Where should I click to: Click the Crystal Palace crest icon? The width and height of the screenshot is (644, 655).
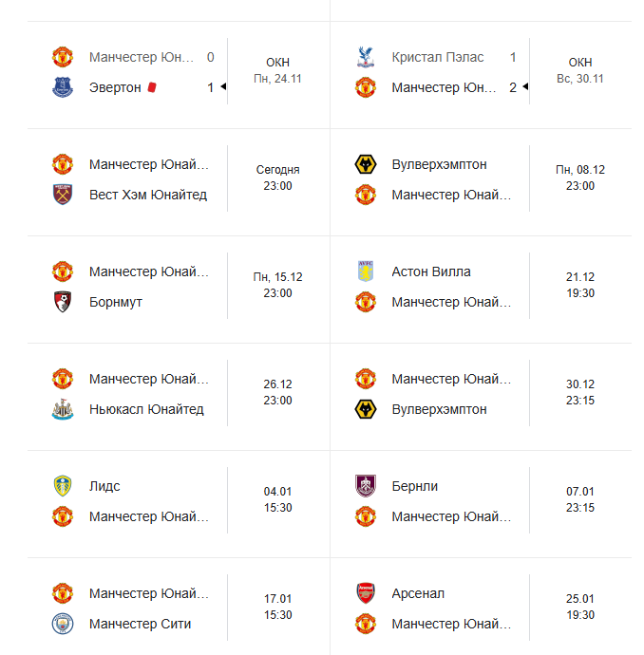coord(365,57)
